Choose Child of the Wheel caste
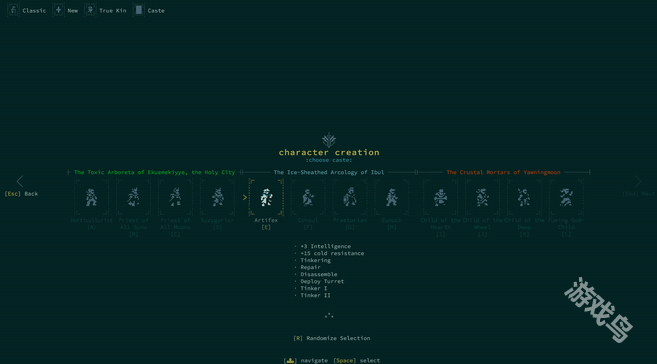 (482, 197)
